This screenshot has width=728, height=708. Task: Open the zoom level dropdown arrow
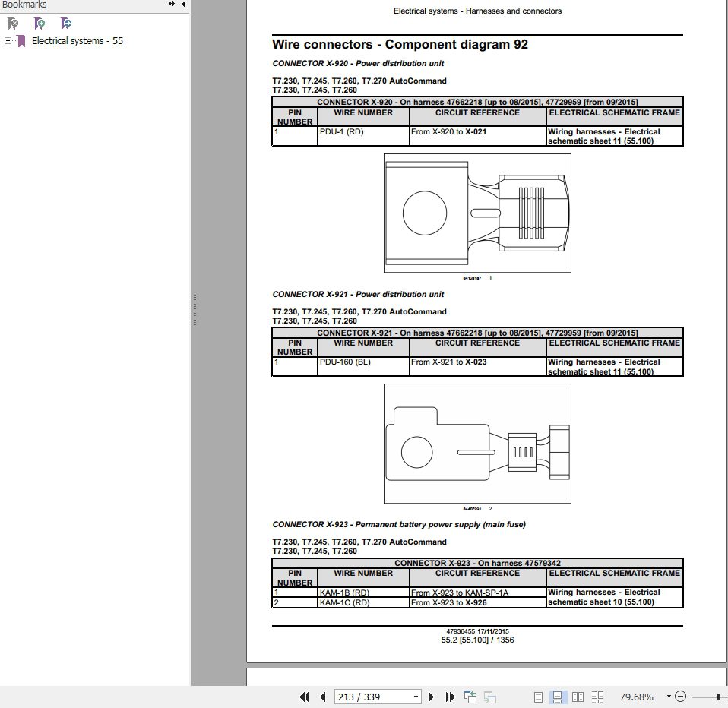coord(669,697)
